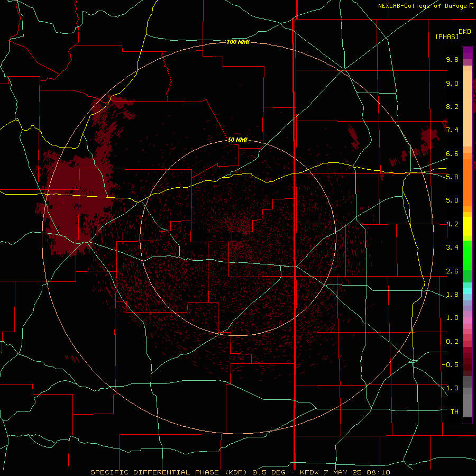
Task: Click the 4.2 value on the color scale
Action: [x=452, y=224]
